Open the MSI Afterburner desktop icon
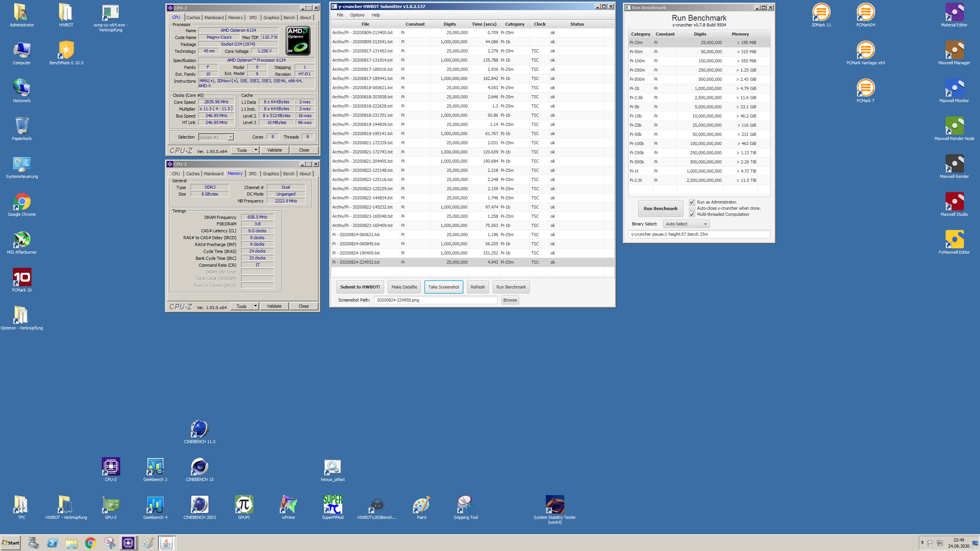This screenshot has width=980, height=551. 22,243
